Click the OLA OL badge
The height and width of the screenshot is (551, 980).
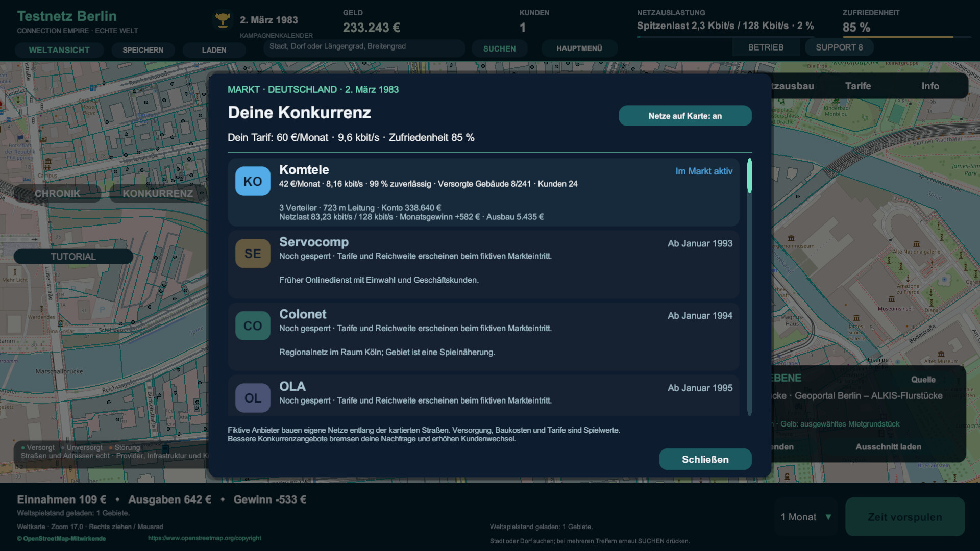(x=253, y=398)
